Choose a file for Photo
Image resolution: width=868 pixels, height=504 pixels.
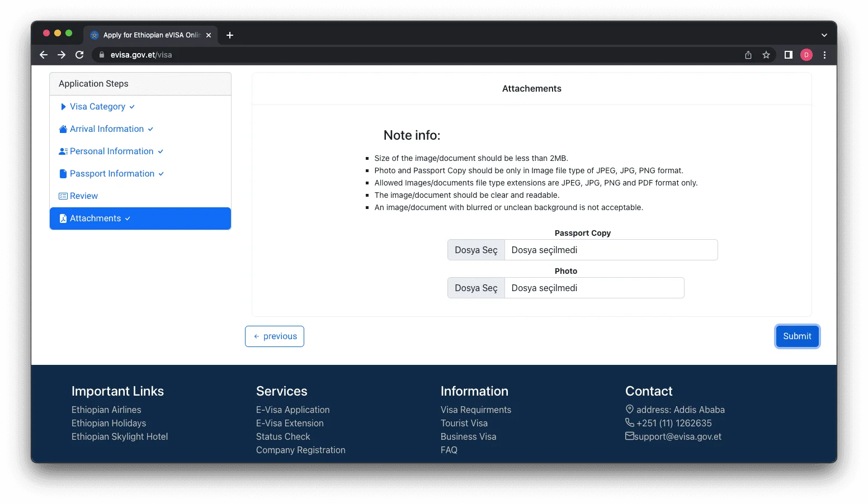pyautogui.click(x=476, y=288)
